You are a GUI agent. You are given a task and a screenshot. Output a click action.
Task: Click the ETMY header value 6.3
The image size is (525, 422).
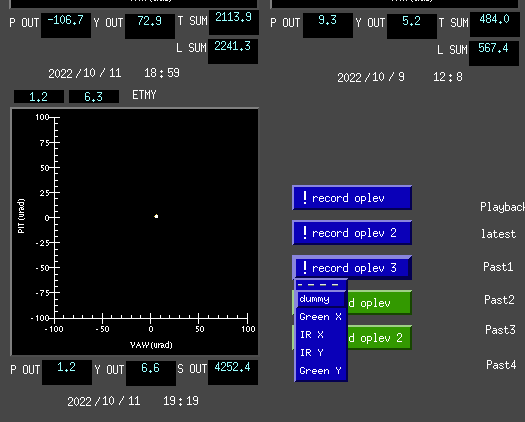click(x=94, y=96)
